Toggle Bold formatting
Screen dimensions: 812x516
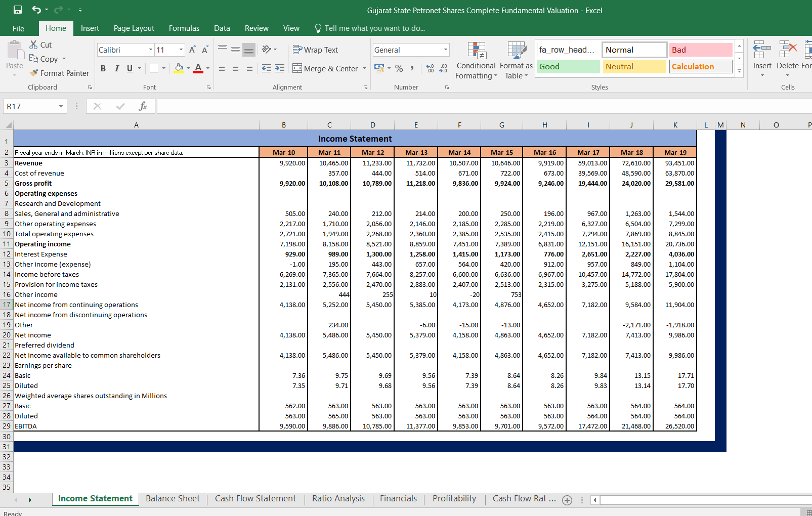[103, 68]
